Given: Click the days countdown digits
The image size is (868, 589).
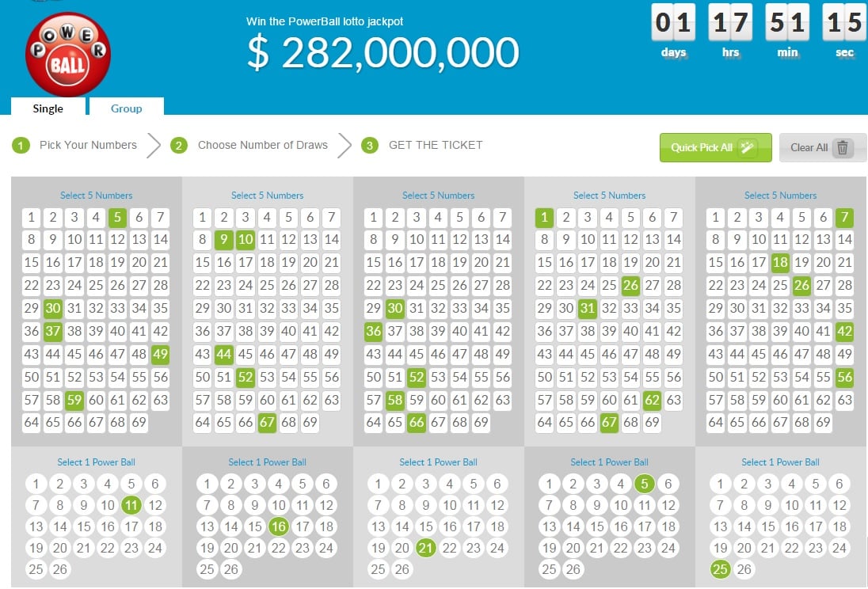Looking at the screenshot, I should coord(673,22).
